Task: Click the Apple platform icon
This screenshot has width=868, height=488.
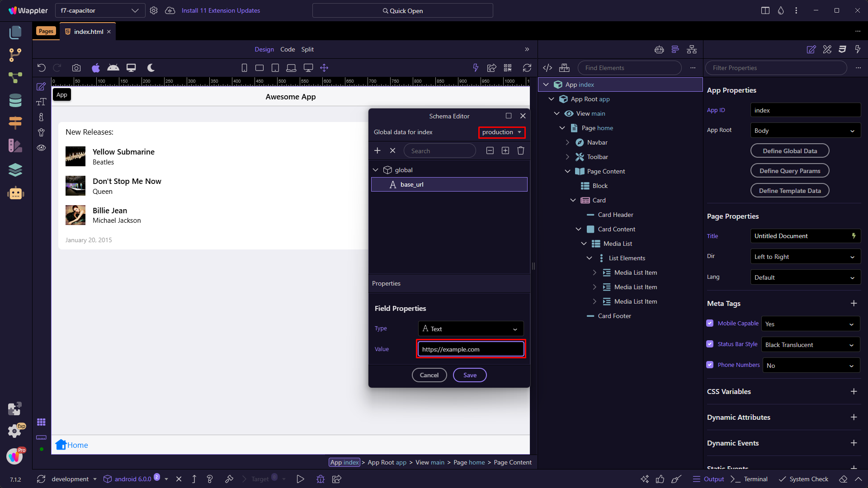Action: 96,68
